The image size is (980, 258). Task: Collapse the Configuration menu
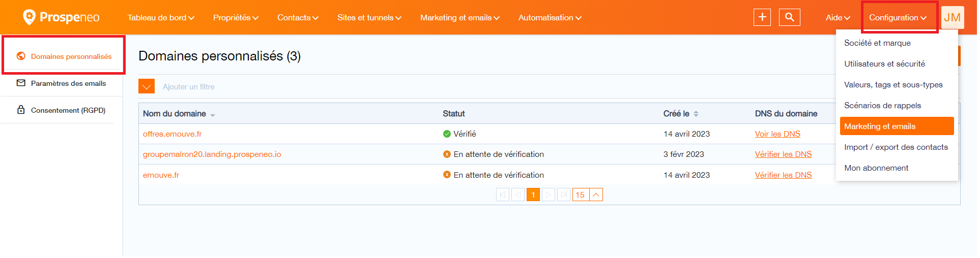tap(898, 17)
